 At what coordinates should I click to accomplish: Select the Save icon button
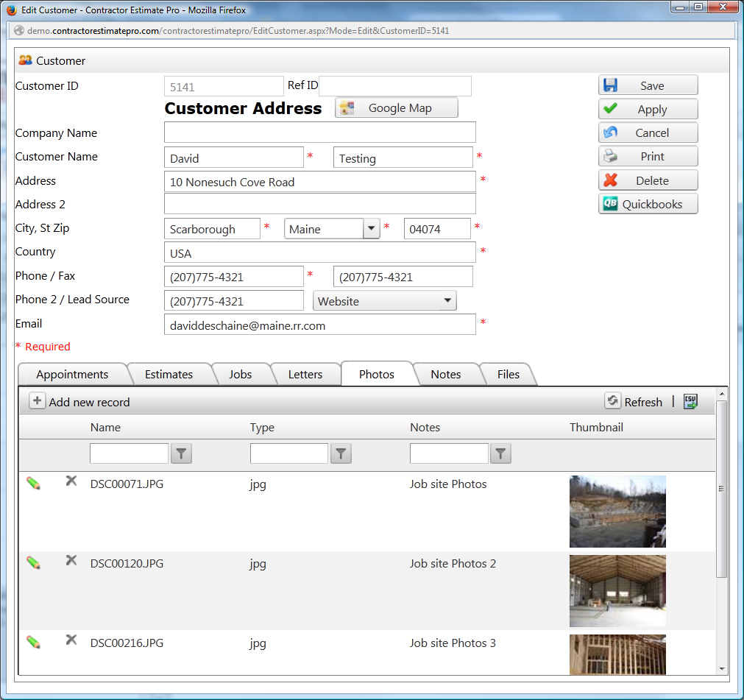pyautogui.click(x=611, y=85)
